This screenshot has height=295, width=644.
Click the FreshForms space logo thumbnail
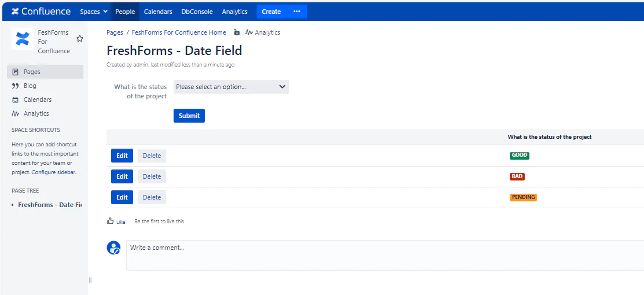pyautogui.click(x=23, y=39)
